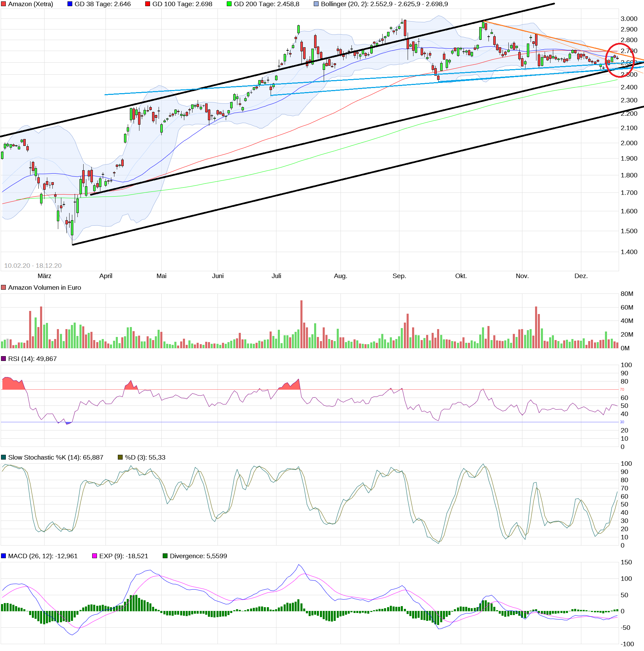Click the -100 MACD axis value

point(627,644)
